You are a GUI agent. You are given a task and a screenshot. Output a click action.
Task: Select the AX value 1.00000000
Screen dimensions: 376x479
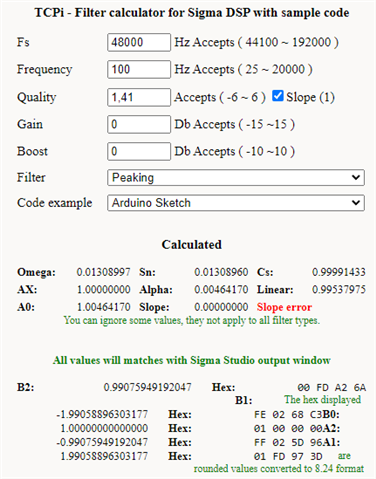(103, 289)
